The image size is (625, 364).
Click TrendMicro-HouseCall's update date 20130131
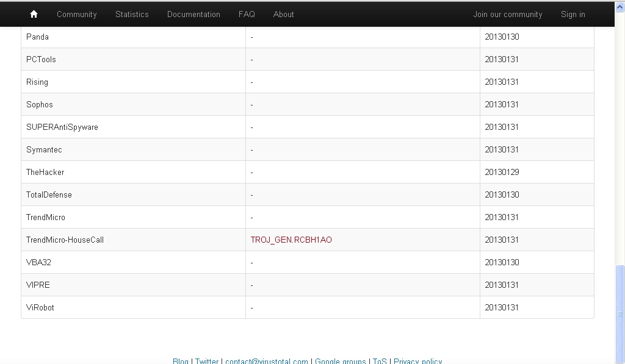(502, 240)
